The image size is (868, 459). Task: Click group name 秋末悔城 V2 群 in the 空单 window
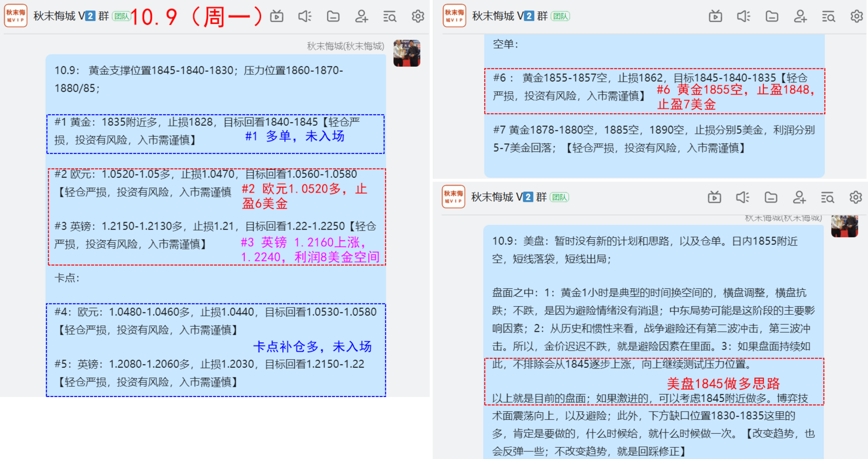pos(510,16)
